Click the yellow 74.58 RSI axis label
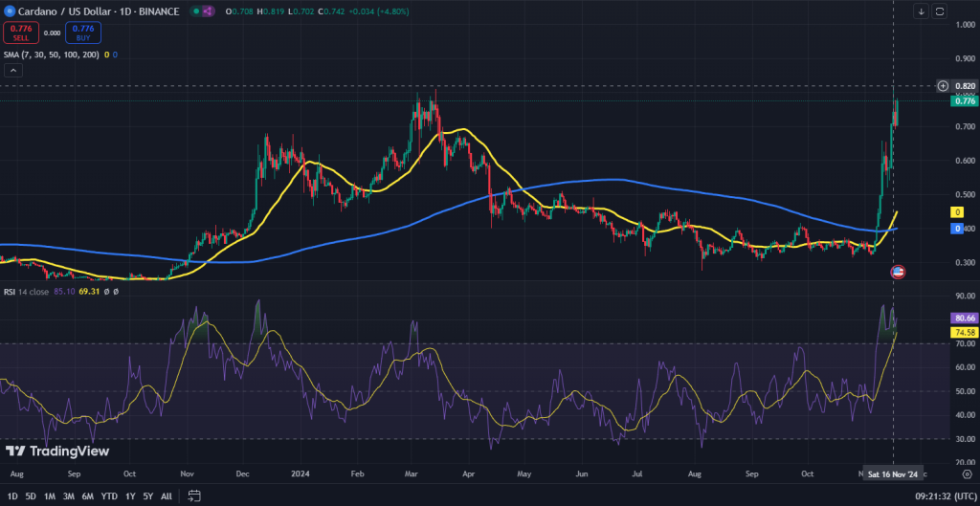The width and height of the screenshot is (980, 506). click(x=963, y=332)
